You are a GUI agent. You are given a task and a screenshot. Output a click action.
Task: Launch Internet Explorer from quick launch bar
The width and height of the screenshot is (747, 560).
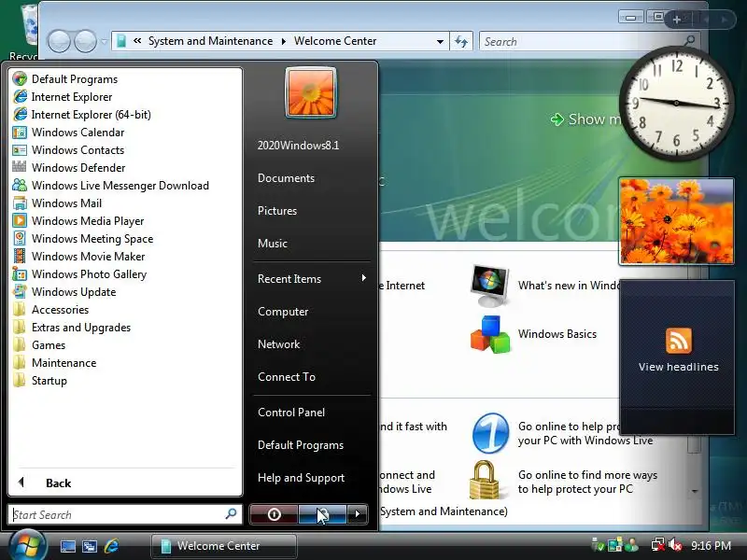[x=112, y=546]
